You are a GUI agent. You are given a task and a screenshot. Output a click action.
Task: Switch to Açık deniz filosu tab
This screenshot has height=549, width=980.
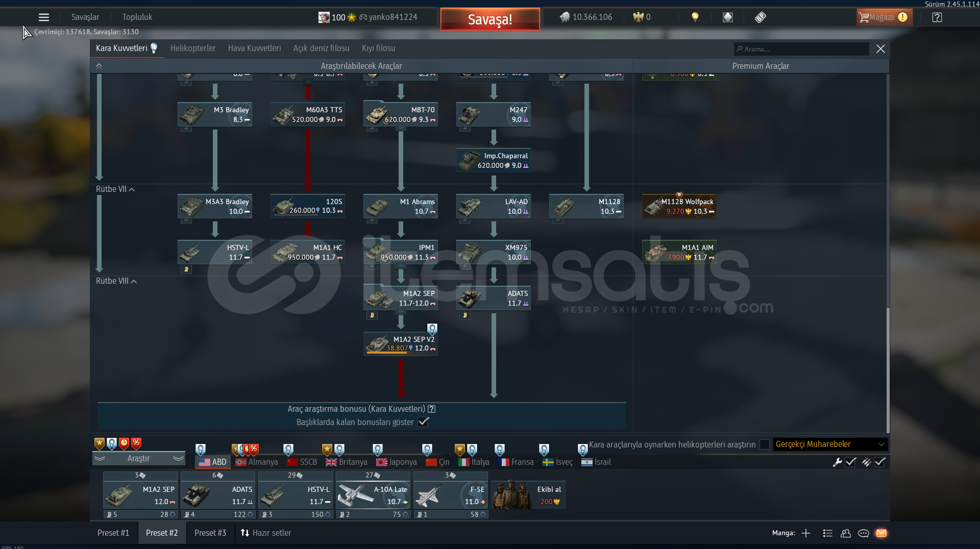(321, 48)
